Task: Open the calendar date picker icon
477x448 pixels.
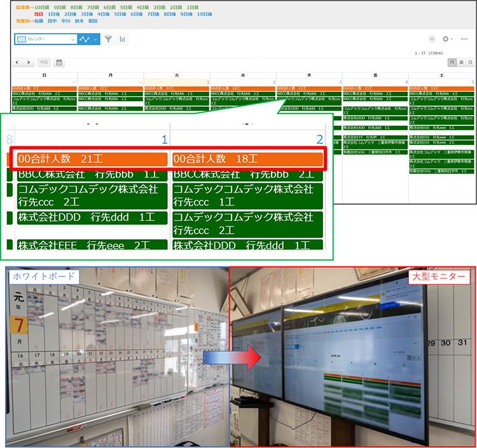Action: point(59,62)
